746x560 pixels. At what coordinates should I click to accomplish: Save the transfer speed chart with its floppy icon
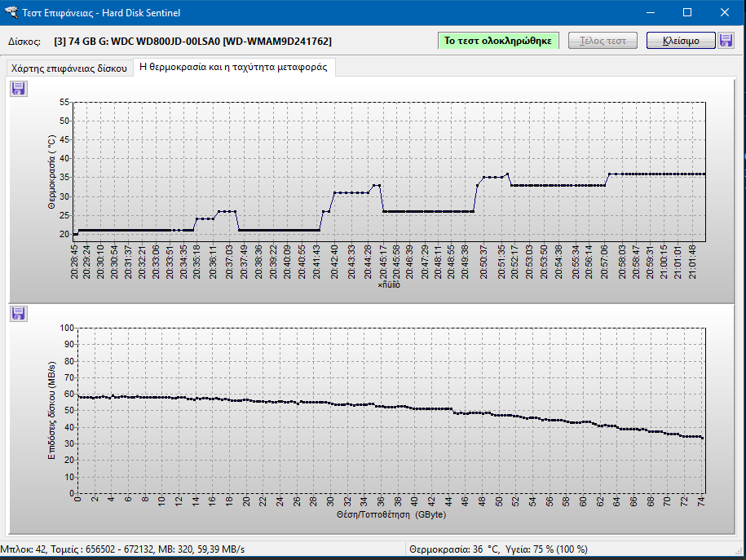click(x=19, y=314)
